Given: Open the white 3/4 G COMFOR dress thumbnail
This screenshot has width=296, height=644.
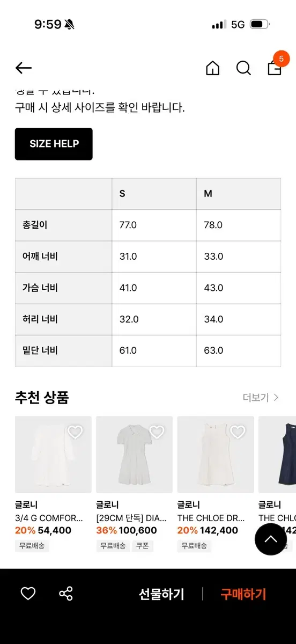Looking at the screenshot, I should [53, 455].
